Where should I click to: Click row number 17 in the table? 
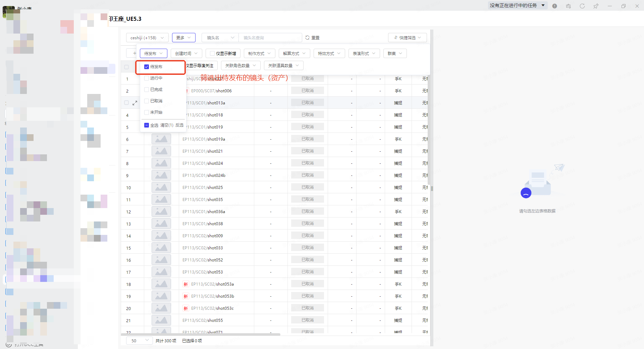[x=128, y=272]
